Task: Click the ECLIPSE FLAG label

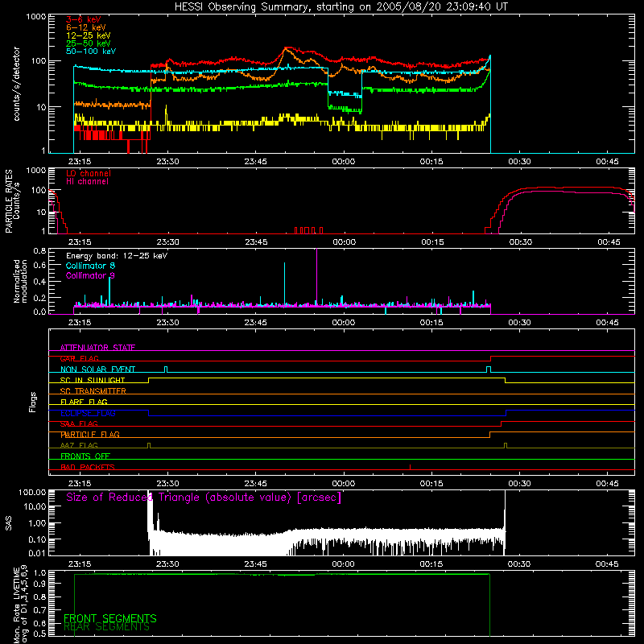Action: [88, 413]
